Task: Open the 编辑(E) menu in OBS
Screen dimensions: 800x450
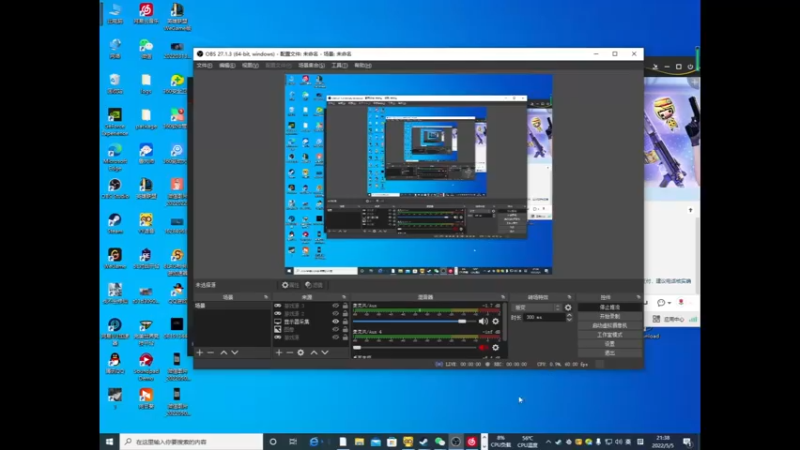Action: 227,65
